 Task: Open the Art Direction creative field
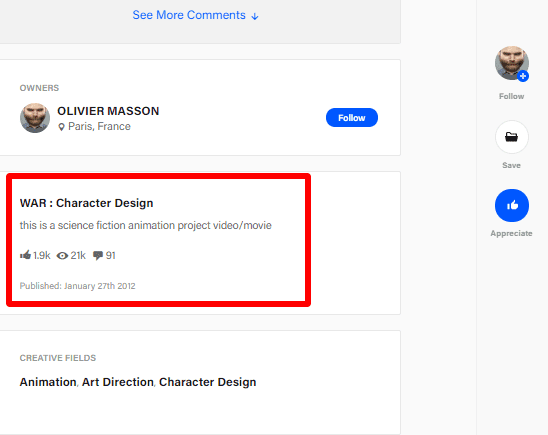[x=118, y=382]
